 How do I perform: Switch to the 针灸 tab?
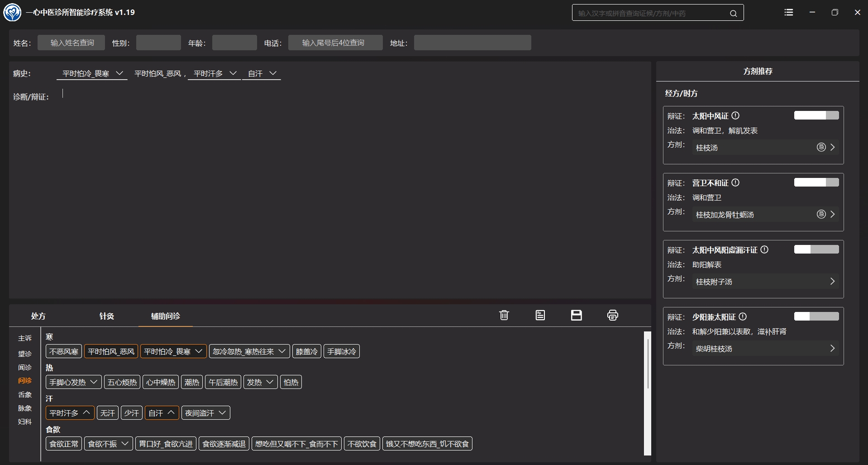pos(107,316)
